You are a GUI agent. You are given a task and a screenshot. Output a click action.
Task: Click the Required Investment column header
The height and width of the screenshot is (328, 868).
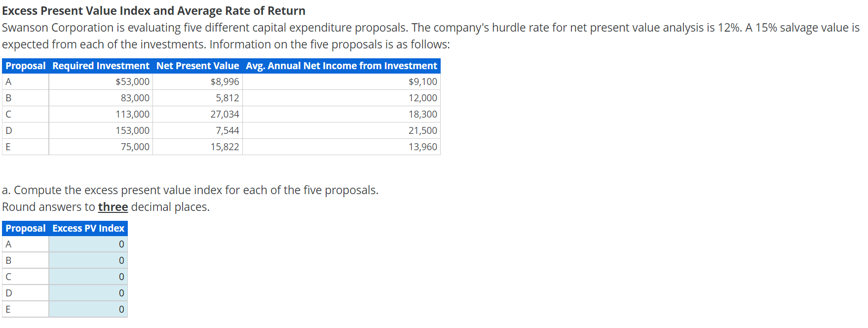[101, 66]
